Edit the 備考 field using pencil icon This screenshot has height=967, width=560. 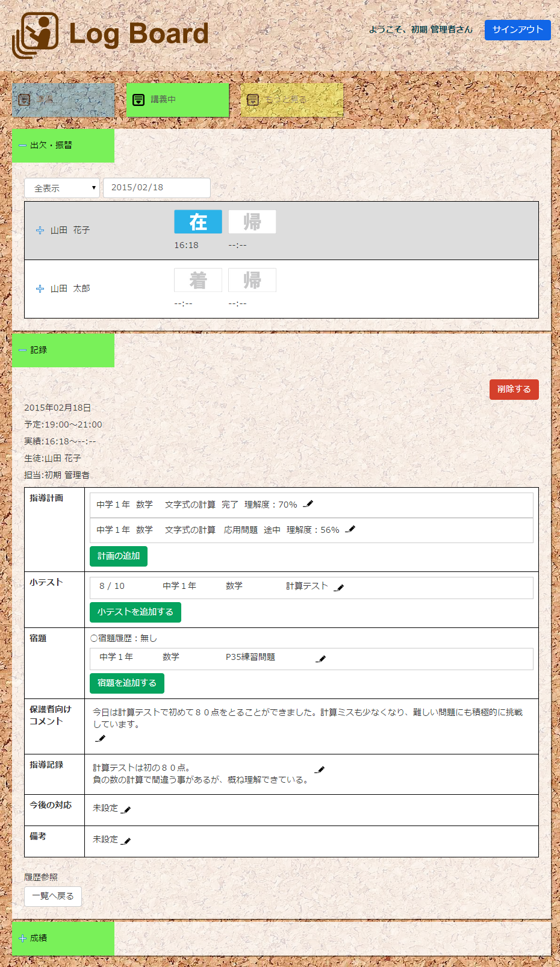coord(126,841)
